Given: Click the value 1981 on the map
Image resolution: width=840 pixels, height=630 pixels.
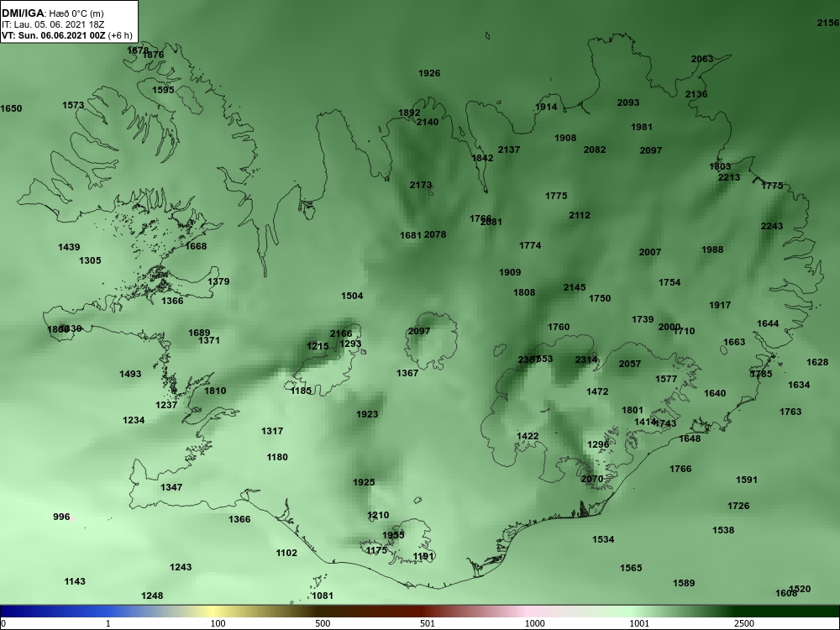Looking at the screenshot, I should pos(641,127).
